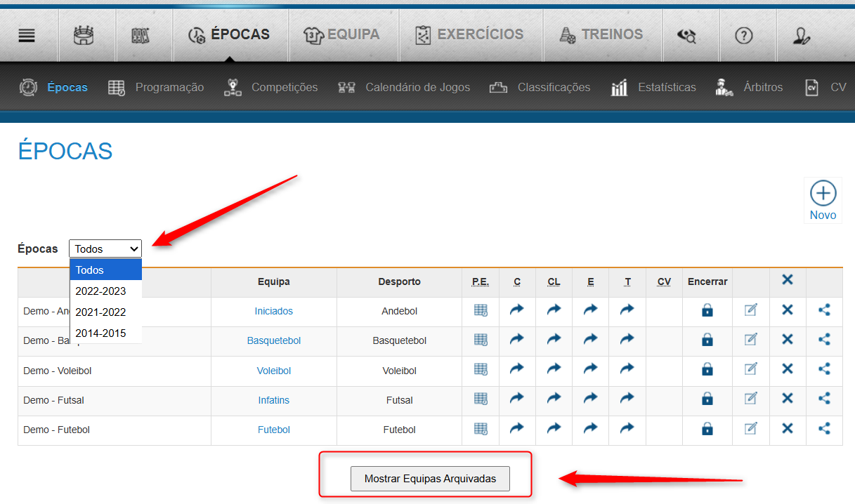Image resolution: width=855 pixels, height=504 pixels.
Task: Open the TREINOS section
Action: [x=602, y=34]
